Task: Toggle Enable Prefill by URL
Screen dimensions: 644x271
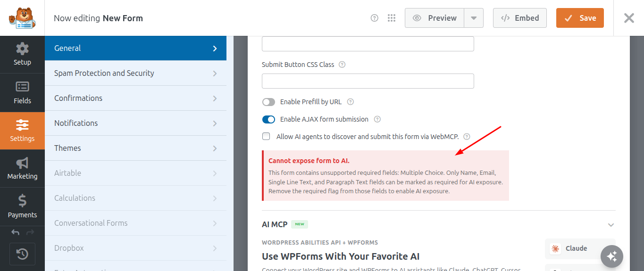Action: pyautogui.click(x=268, y=102)
